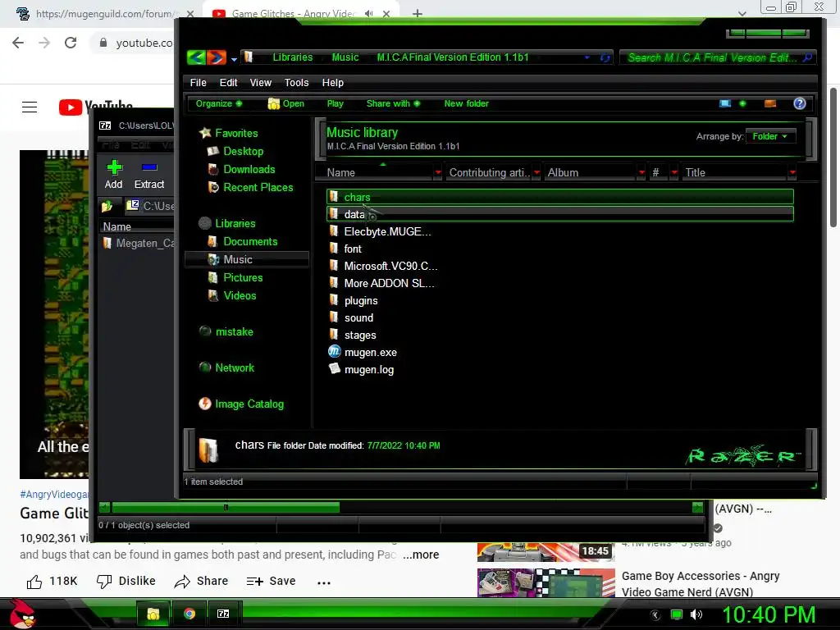
Task: Open the YouTube hamburger menu
Action: (x=30, y=107)
